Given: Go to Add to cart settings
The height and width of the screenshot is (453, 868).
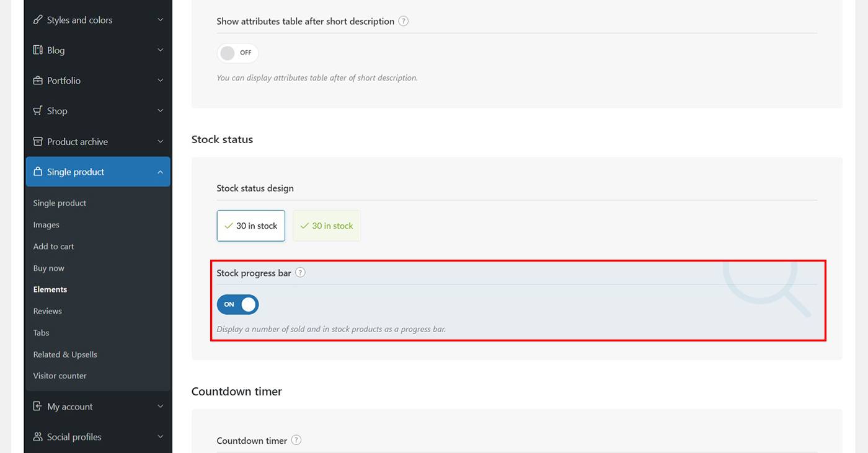Looking at the screenshot, I should point(53,247).
